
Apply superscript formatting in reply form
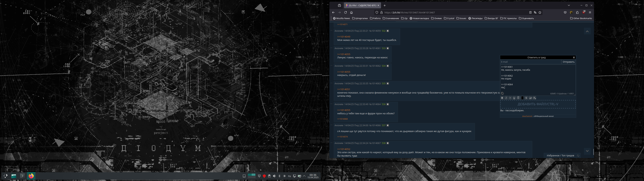point(530,98)
